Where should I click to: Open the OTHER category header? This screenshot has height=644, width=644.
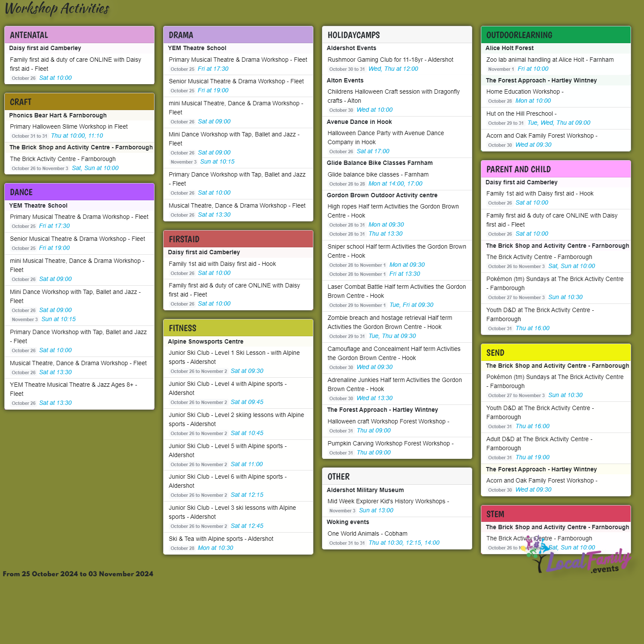[x=397, y=477]
